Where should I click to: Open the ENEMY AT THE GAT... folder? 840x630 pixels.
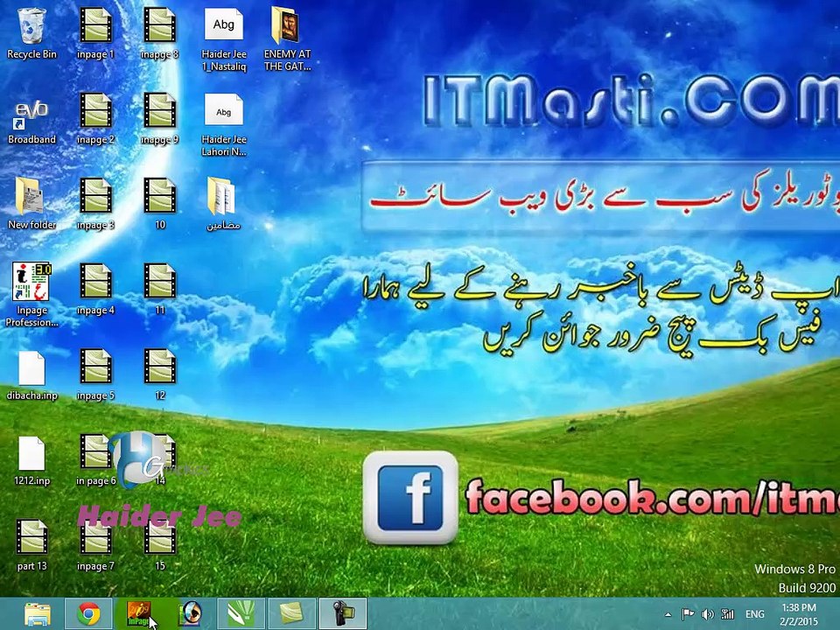(x=288, y=38)
